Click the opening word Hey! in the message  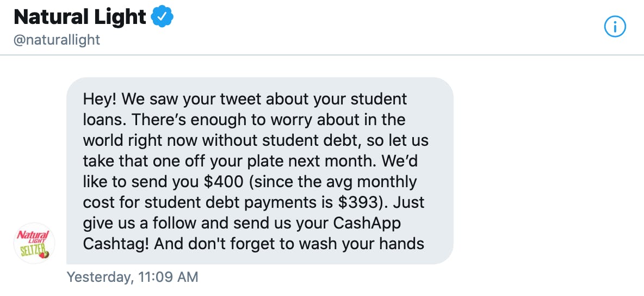[100, 100]
